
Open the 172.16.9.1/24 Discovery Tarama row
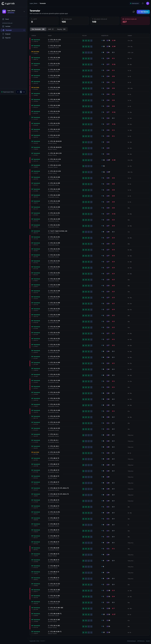click(90, 166)
